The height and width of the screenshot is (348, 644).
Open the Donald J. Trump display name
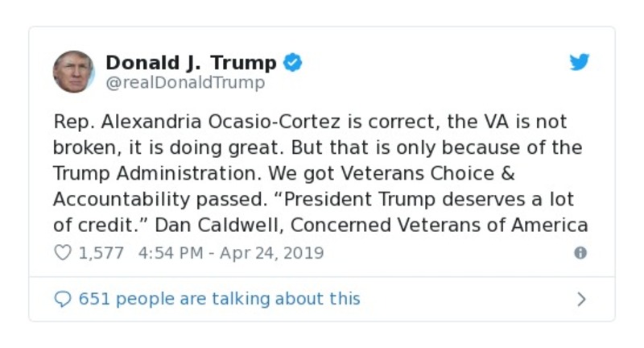pyautogui.click(x=191, y=63)
